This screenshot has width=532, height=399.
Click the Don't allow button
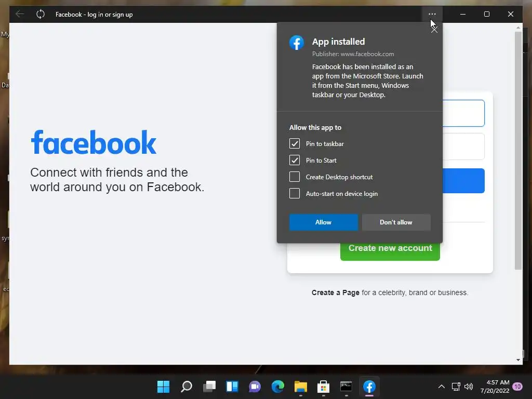coord(396,222)
